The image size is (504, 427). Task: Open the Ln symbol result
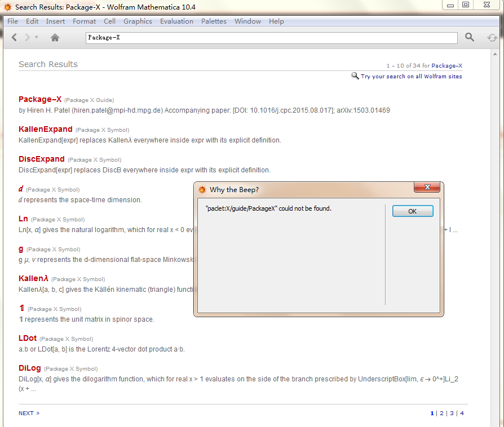pyautogui.click(x=23, y=219)
